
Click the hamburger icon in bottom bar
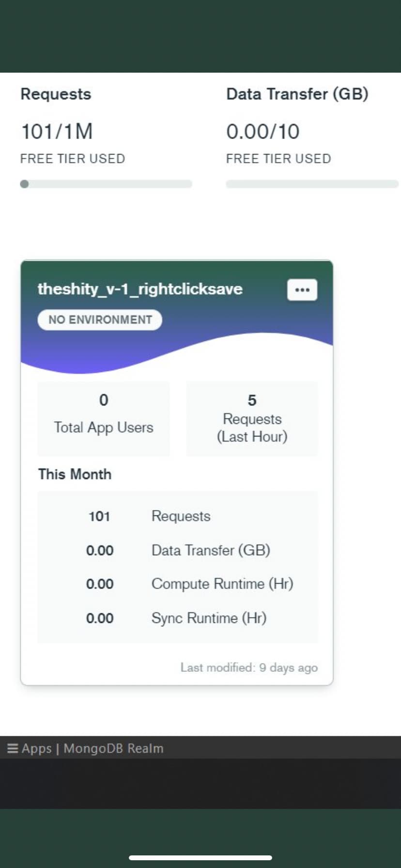[13, 749]
